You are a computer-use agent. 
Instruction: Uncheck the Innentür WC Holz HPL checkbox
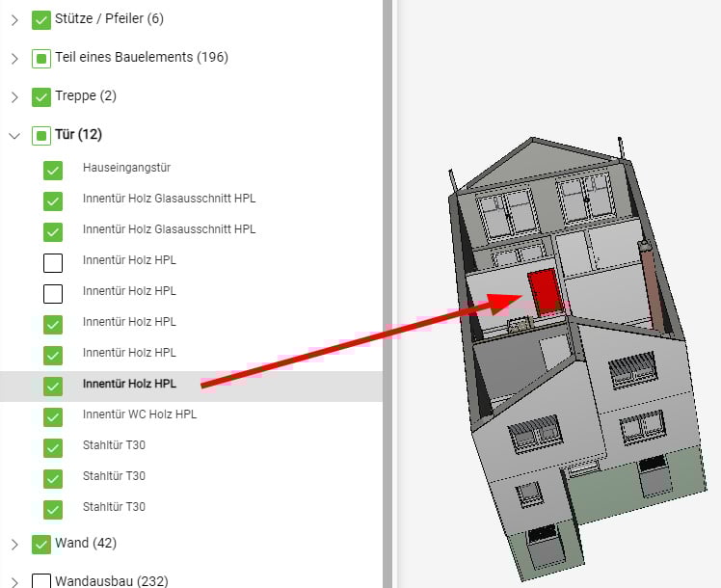[53, 417]
